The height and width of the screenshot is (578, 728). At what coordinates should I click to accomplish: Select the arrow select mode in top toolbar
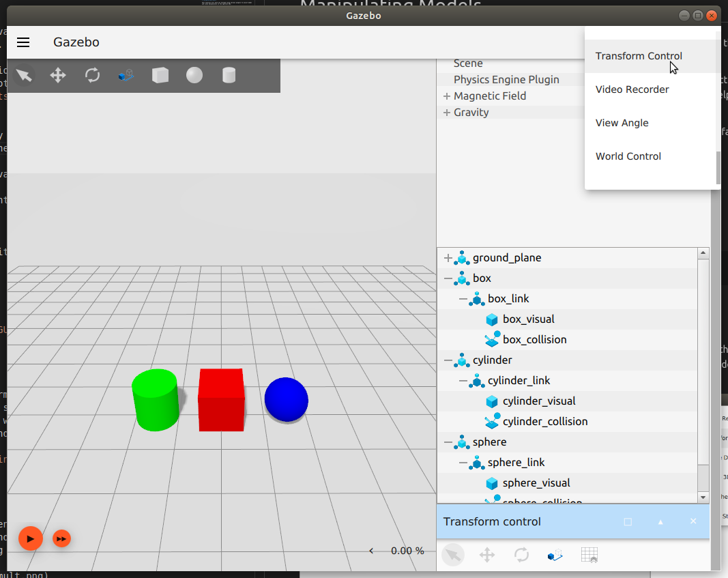(24, 75)
